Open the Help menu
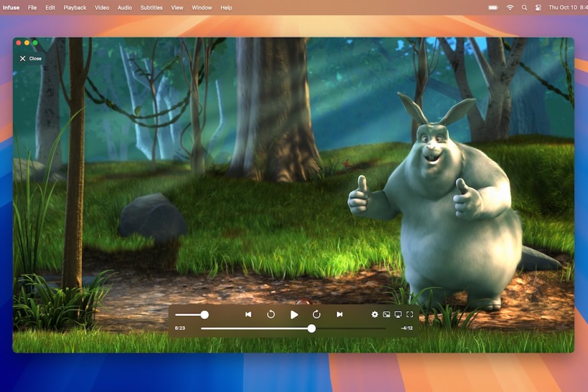The image size is (588, 392). (226, 8)
